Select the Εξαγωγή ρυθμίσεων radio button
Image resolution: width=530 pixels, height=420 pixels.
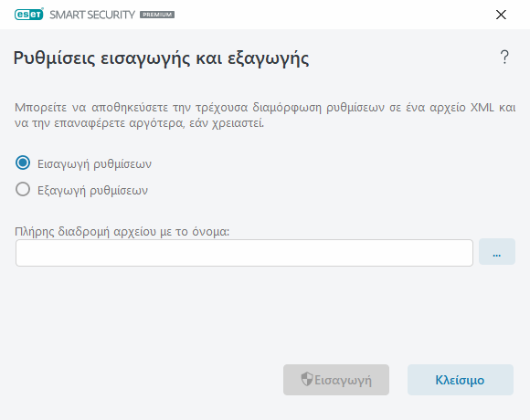coord(23,189)
